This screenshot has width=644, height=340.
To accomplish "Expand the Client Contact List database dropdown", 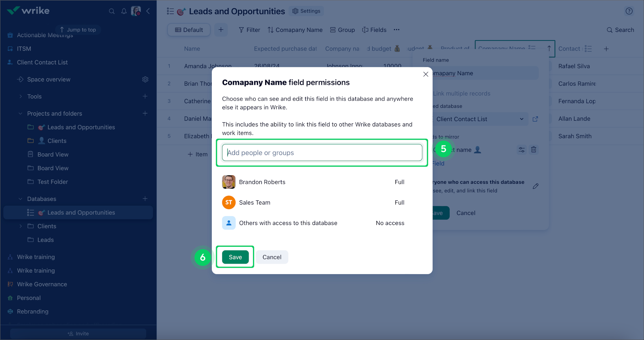I will click(x=522, y=119).
